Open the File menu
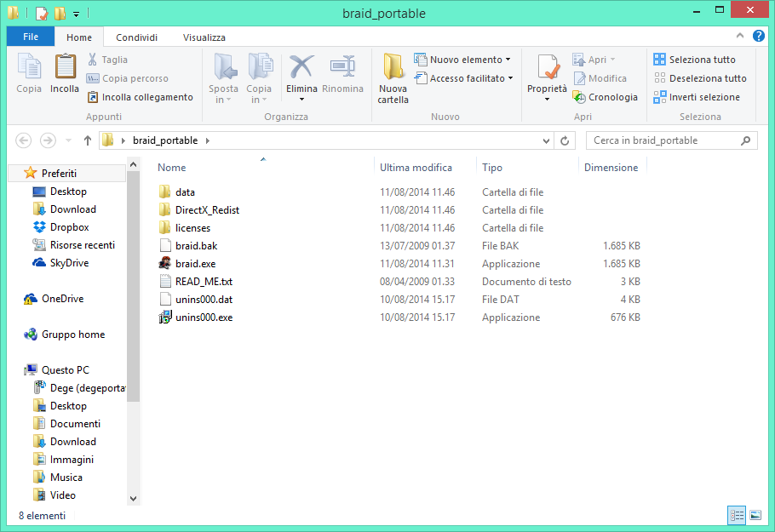Image resolution: width=775 pixels, height=532 pixels. (x=30, y=37)
